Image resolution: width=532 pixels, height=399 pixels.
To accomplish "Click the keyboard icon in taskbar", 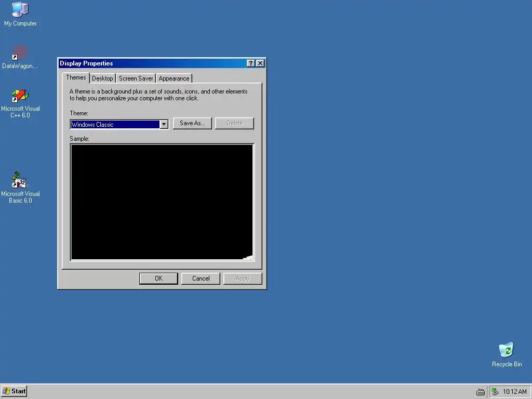I will [480, 392].
